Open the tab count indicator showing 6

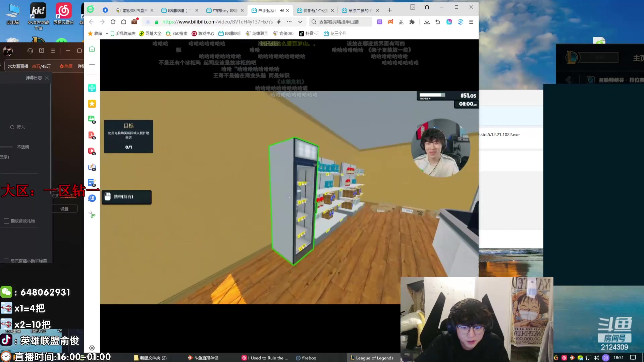click(x=413, y=7)
